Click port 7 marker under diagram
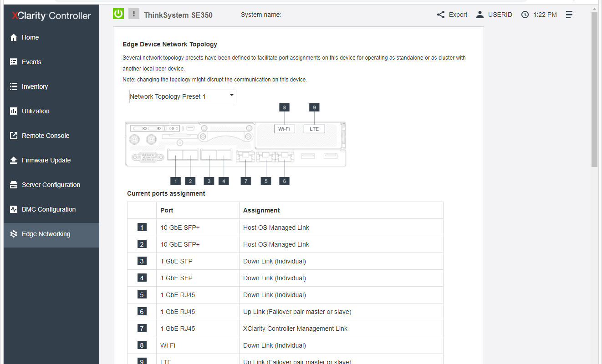This screenshot has width=602, height=364. (246, 181)
